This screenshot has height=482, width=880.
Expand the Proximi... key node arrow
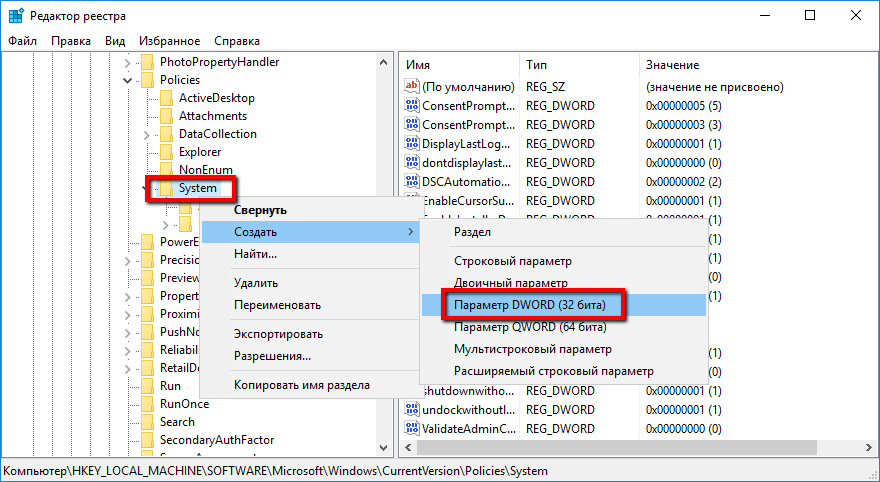[128, 315]
